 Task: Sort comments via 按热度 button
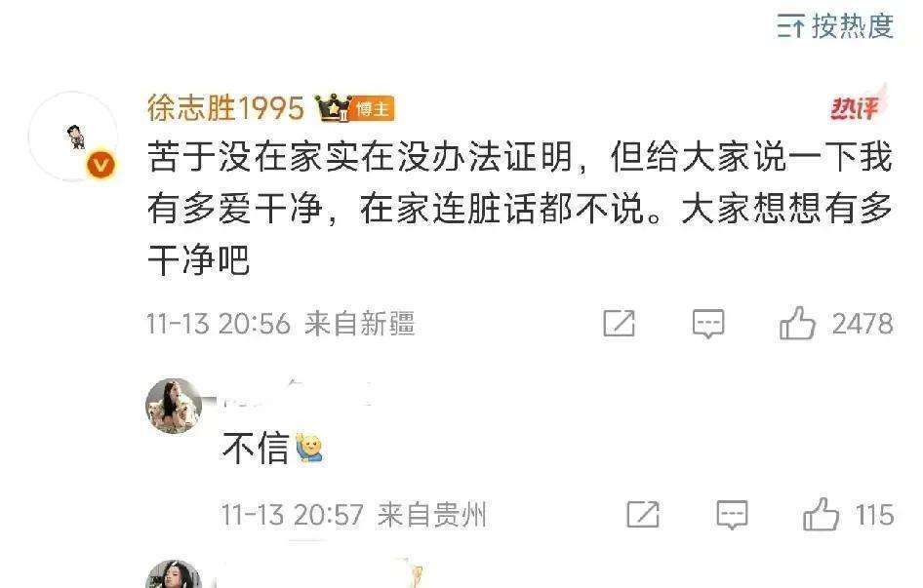click(835, 26)
